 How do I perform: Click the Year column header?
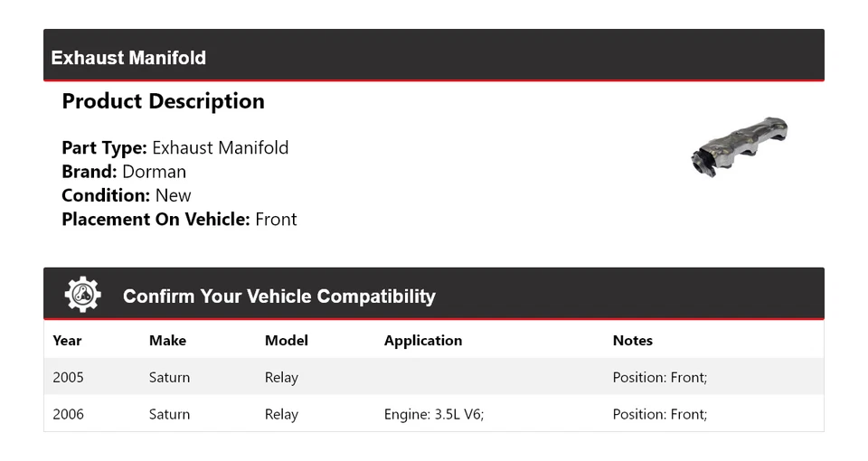(67, 341)
